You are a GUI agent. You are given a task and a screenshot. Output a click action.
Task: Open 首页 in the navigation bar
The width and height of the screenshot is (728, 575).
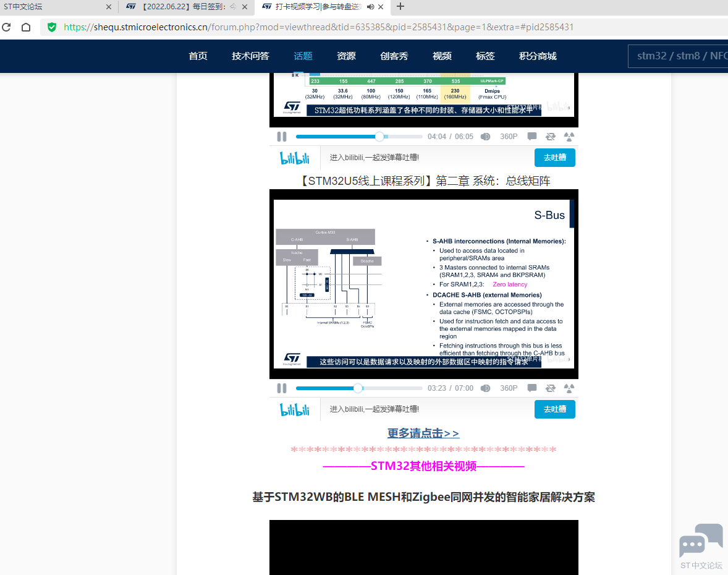point(198,56)
